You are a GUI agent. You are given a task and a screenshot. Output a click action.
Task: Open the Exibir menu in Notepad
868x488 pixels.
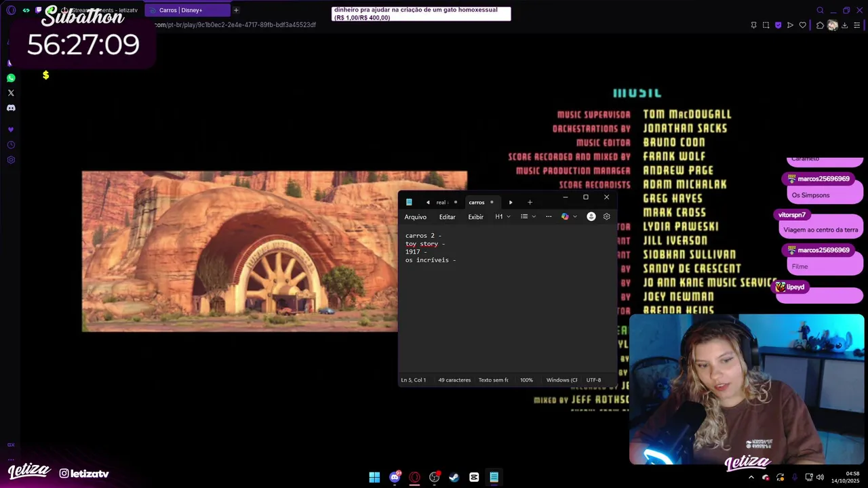point(476,217)
